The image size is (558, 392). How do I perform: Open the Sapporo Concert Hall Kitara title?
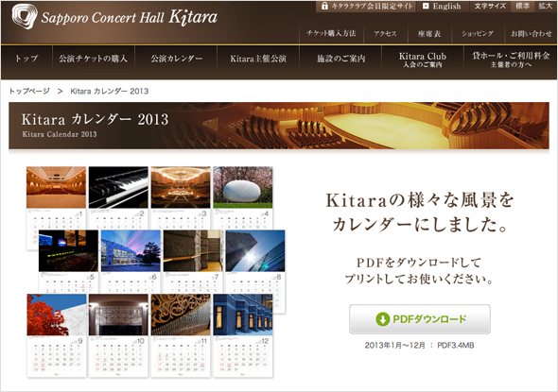pos(129,17)
